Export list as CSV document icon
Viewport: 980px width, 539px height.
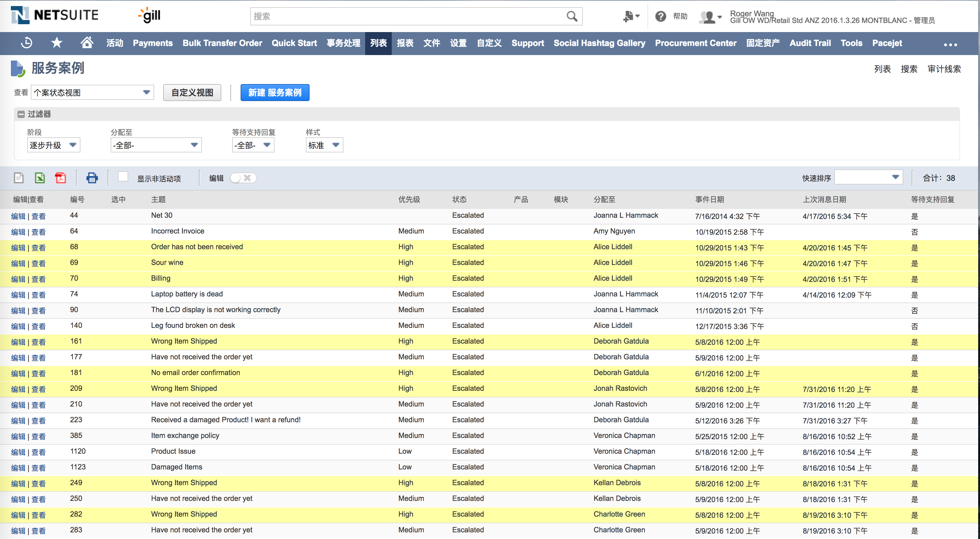pos(19,178)
